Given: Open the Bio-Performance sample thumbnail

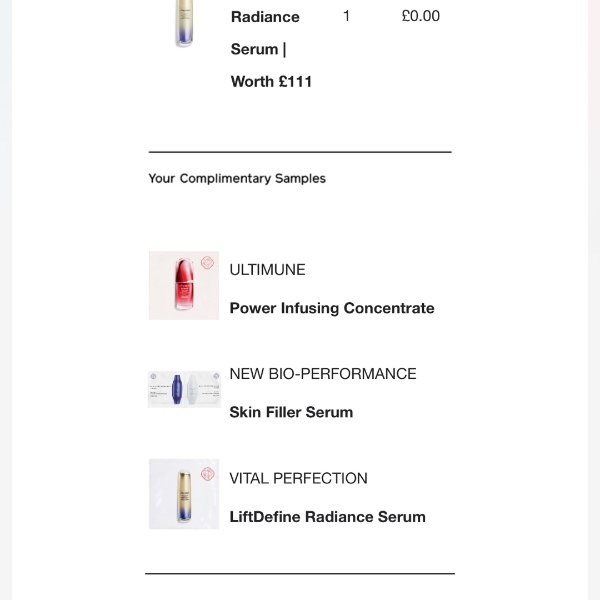Looking at the screenshot, I should point(184,389).
